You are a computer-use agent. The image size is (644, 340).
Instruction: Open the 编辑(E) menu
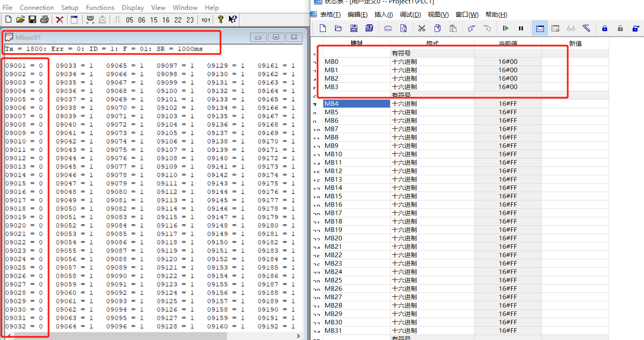357,15
